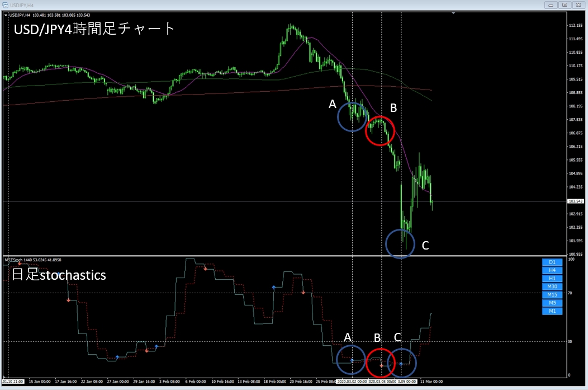The width and height of the screenshot is (588, 390).
Task: Click the 6 Feb 00:00 time axis label
Action: (x=196, y=382)
